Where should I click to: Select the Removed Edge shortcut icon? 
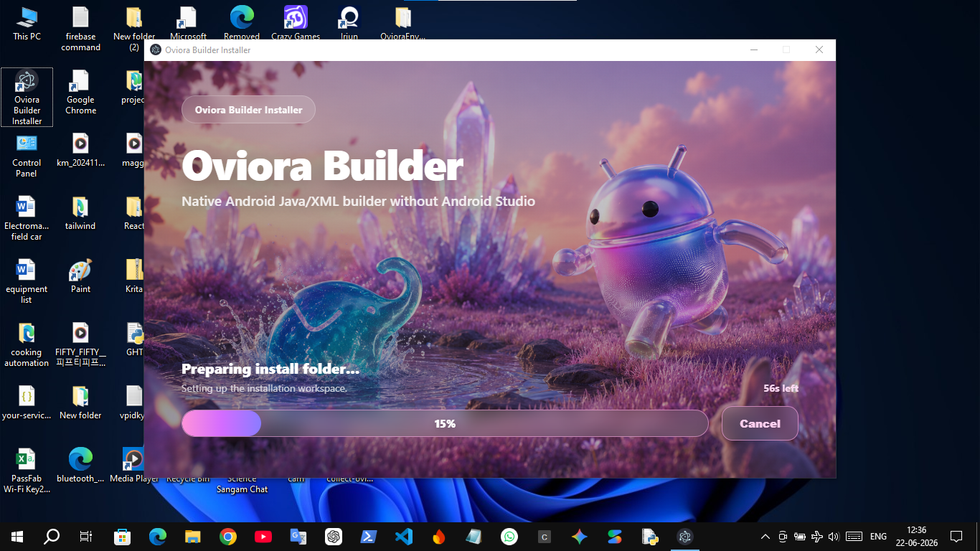tap(242, 24)
